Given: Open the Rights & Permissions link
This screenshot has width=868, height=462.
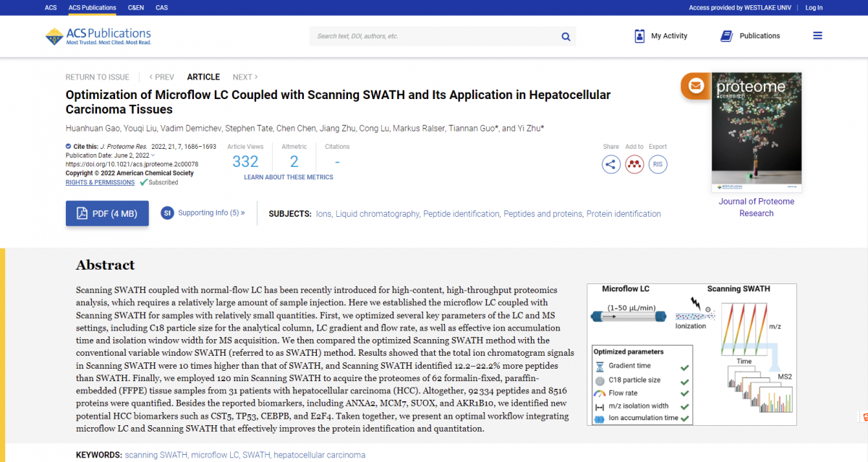Looking at the screenshot, I should tap(100, 182).
